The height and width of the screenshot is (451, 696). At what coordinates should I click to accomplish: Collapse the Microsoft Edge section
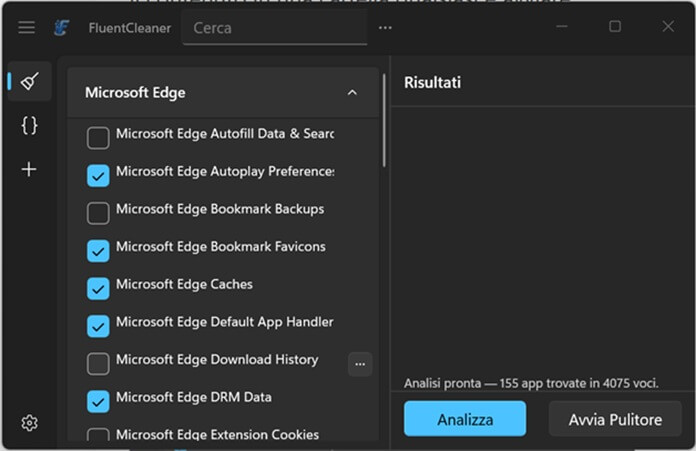pyautogui.click(x=352, y=93)
